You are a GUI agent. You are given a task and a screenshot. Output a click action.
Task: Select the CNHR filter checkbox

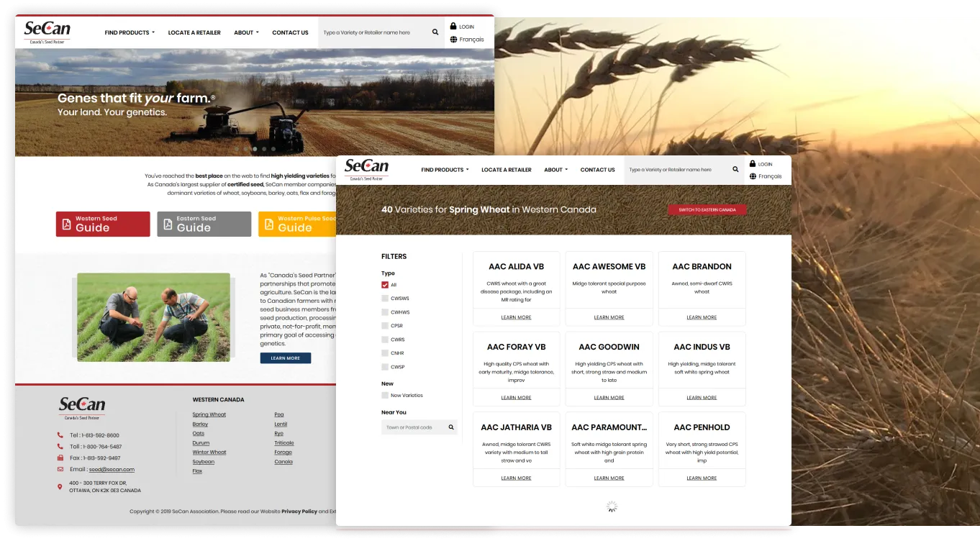385,353
